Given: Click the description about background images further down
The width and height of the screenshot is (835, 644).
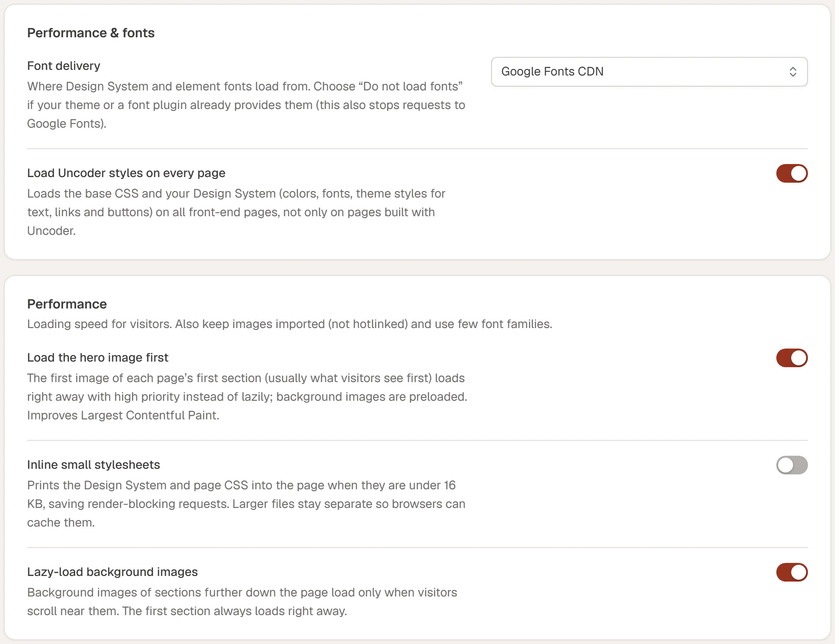Looking at the screenshot, I should [x=242, y=602].
